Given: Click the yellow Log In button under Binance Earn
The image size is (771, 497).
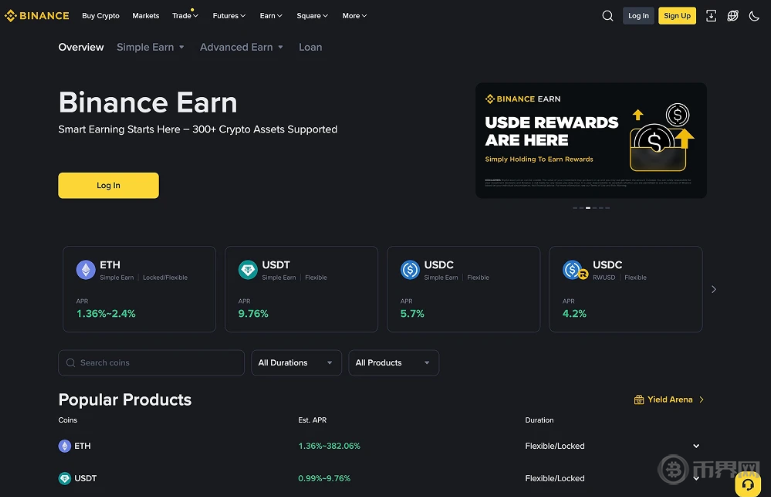Looking at the screenshot, I should click(108, 185).
